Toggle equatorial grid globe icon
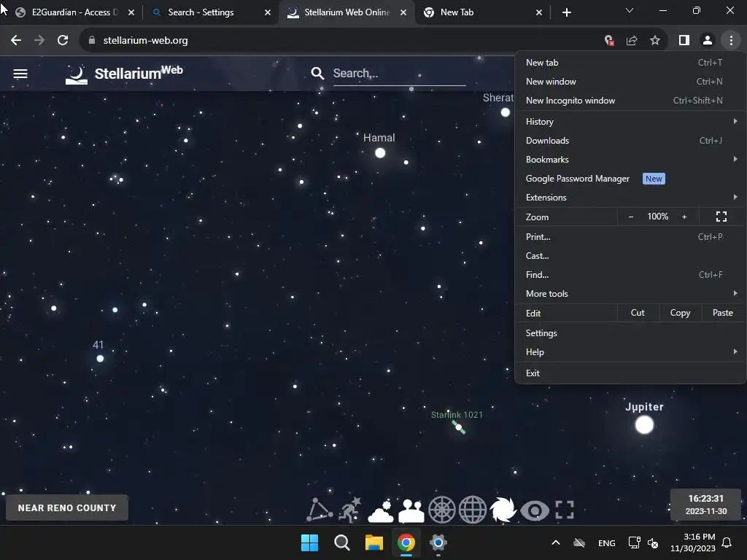 [472, 510]
